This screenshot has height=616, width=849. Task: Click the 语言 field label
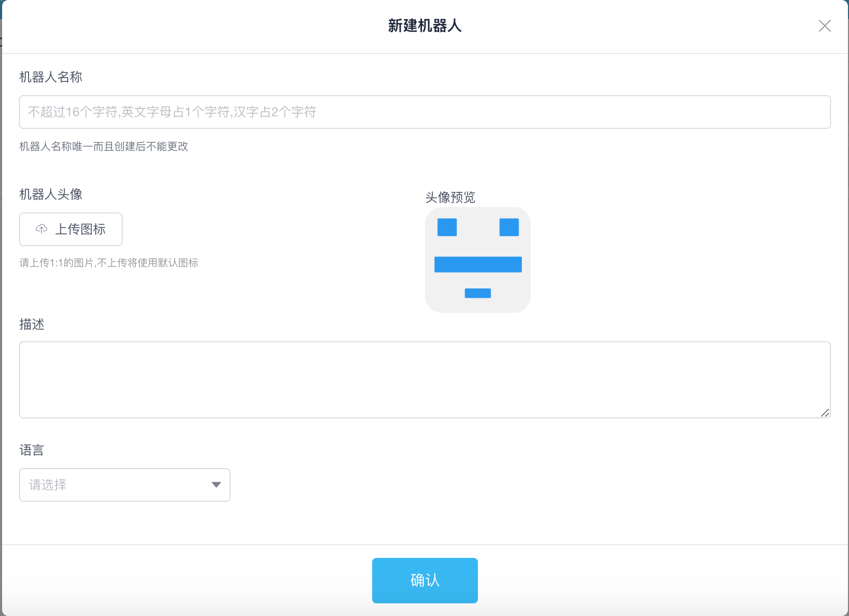(x=32, y=450)
